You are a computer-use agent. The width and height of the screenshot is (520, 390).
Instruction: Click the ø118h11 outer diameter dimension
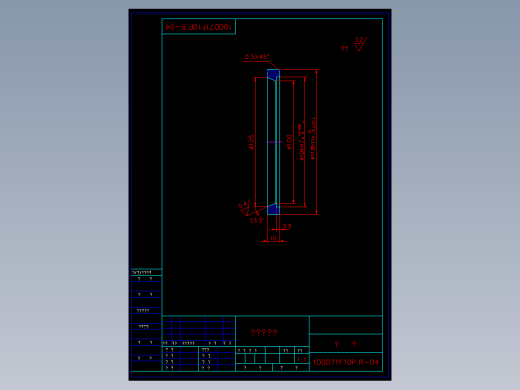(313, 138)
